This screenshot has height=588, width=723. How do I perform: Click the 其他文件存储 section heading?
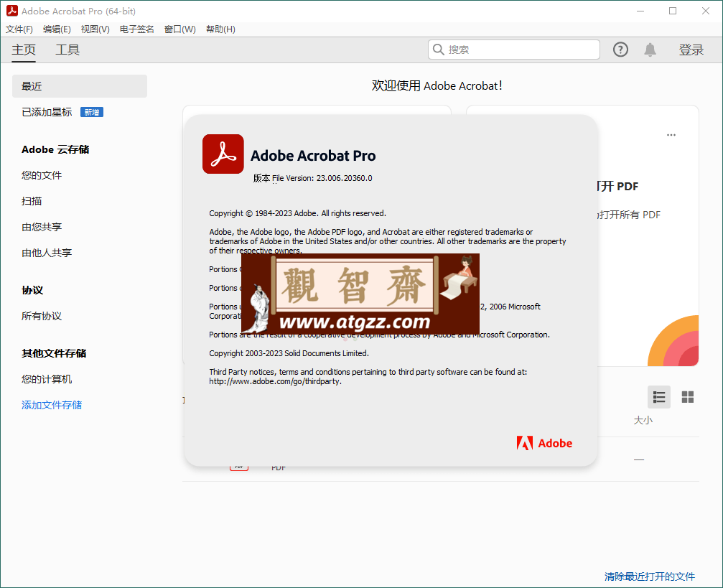(54, 353)
